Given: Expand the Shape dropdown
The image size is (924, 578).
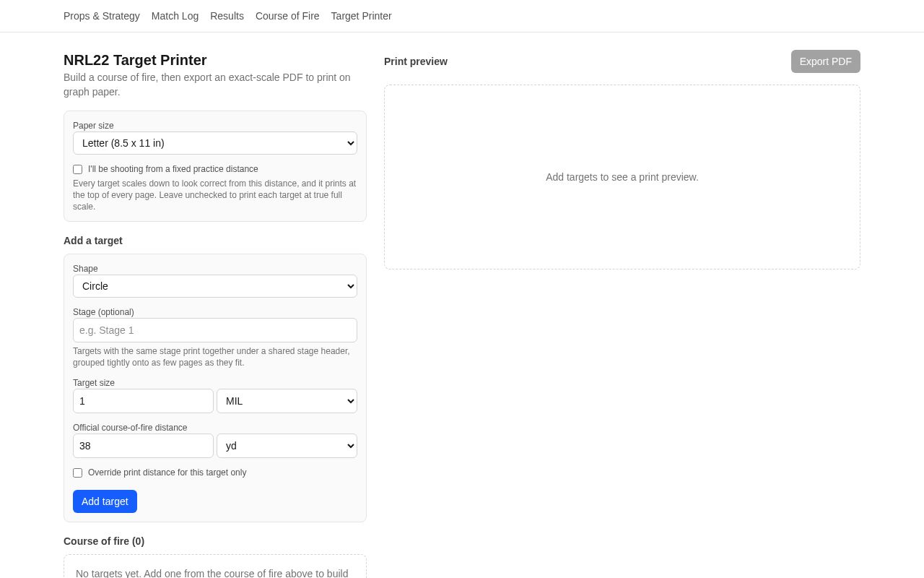Looking at the screenshot, I should click(x=215, y=286).
